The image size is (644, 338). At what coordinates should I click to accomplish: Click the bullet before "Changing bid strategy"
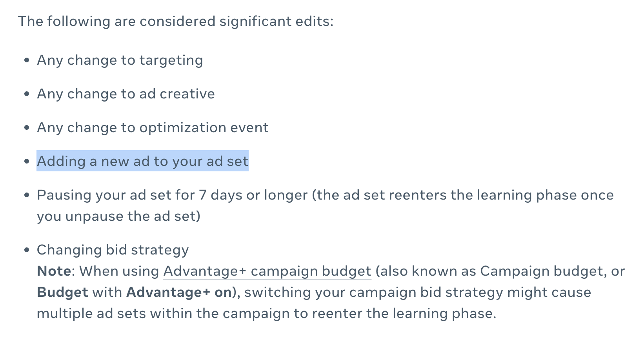[x=27, y=250]
